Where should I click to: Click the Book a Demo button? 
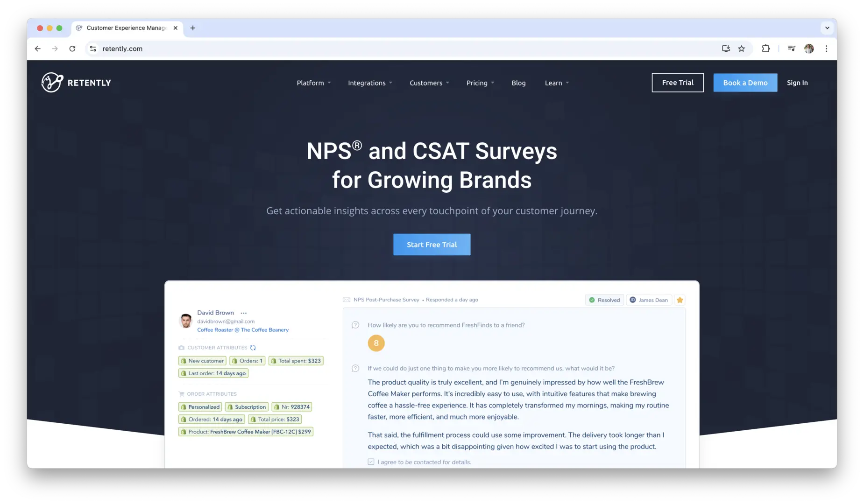coord(745,83)
